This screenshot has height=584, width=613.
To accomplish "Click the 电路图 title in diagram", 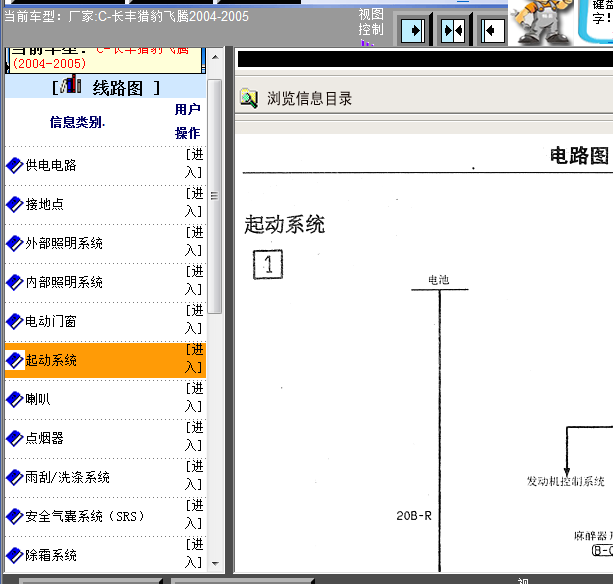I will [x=579, y=156].
